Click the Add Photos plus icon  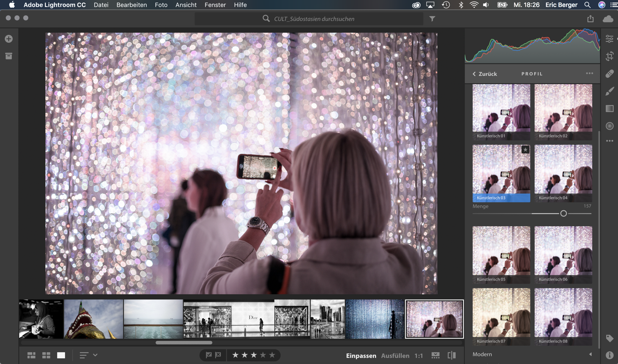point(9,39)
